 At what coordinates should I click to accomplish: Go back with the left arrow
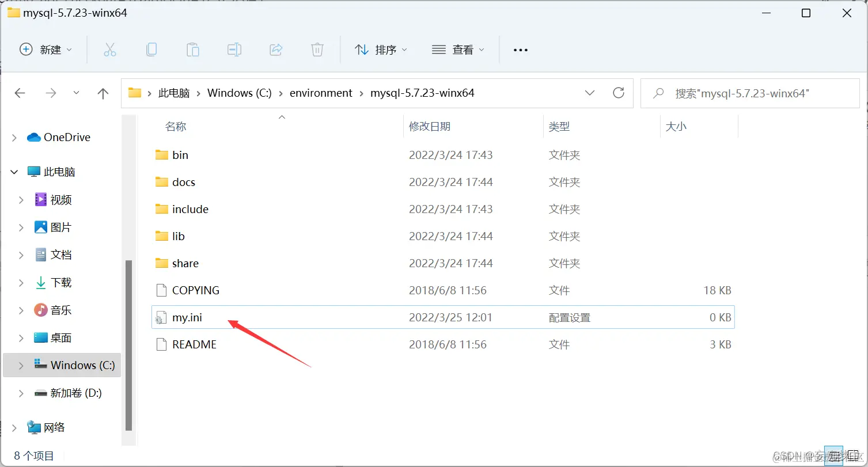(20, 93)
